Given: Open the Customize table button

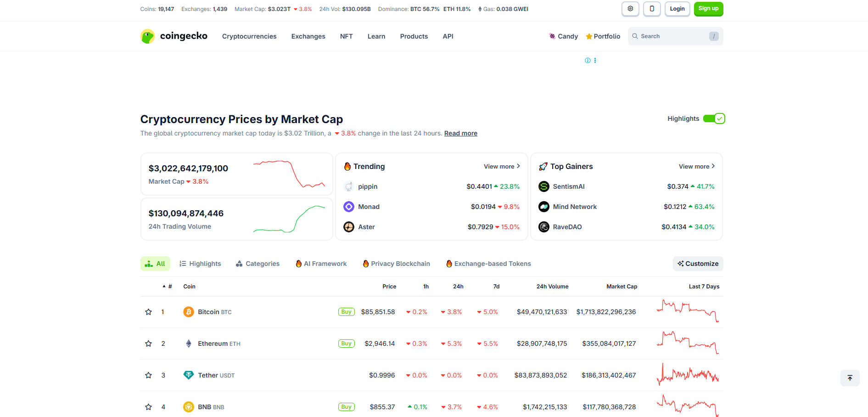Looking at the screenshot, I should [x=698, y=264].
